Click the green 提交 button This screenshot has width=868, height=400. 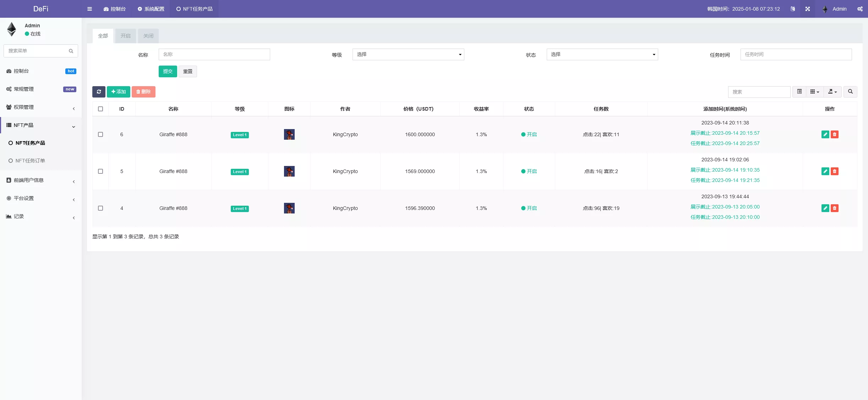pyautogui.click(x=168, y=71)
